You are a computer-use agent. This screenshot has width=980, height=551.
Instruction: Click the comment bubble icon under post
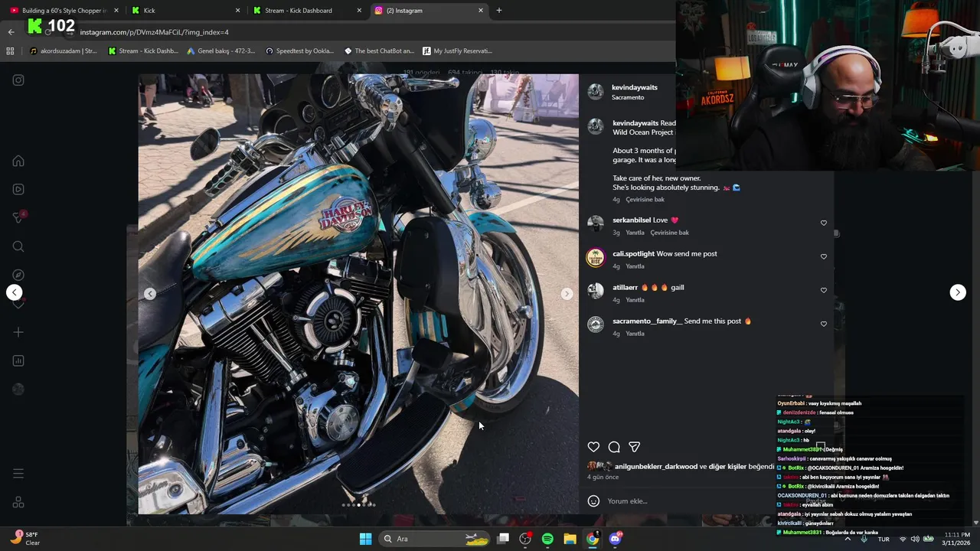[614, 447]
